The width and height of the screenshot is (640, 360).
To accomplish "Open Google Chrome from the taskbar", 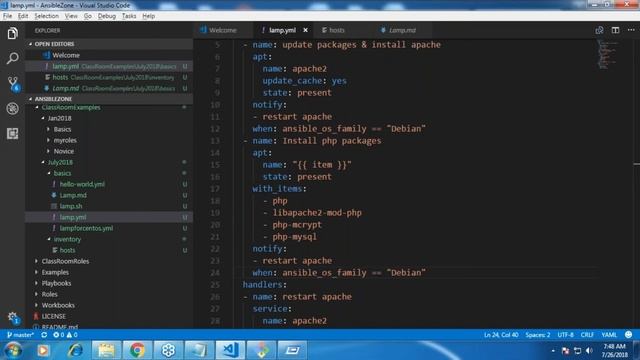I will click(138, 350).
